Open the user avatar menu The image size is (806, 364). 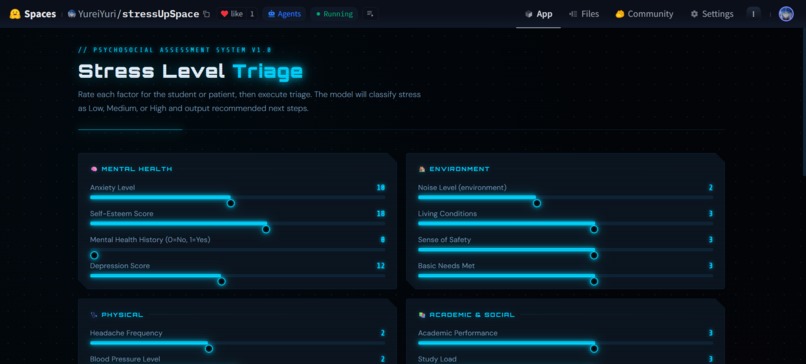785,14
